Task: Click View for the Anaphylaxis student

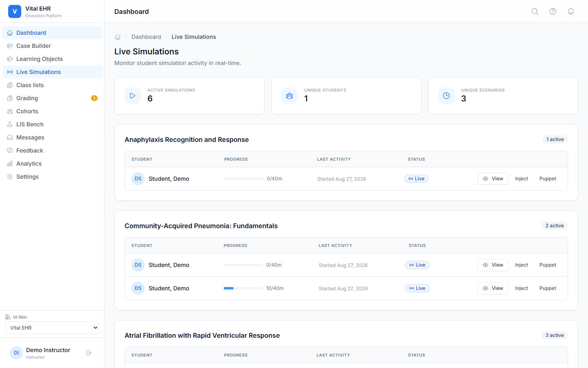Action: tap(493, 179)
